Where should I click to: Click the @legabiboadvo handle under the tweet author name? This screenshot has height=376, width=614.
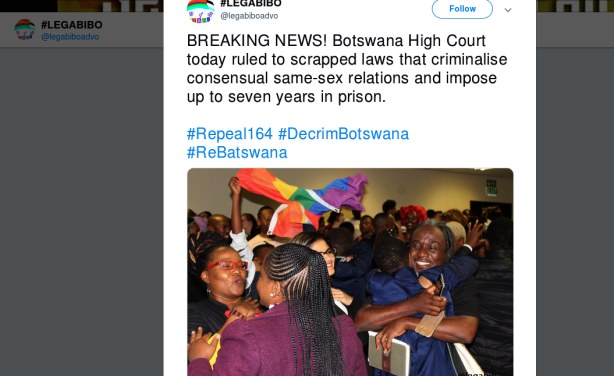click(249, 16)
